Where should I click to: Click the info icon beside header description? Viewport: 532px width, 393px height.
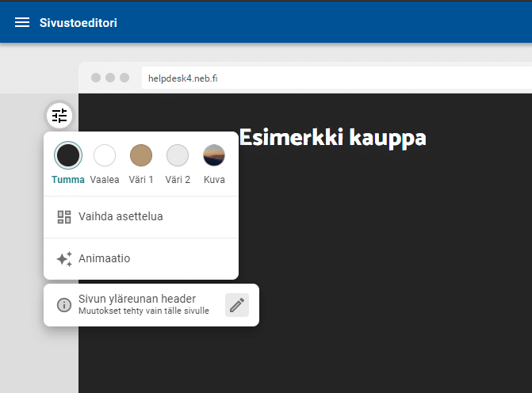pyautogui.click(x=64, y=305)
